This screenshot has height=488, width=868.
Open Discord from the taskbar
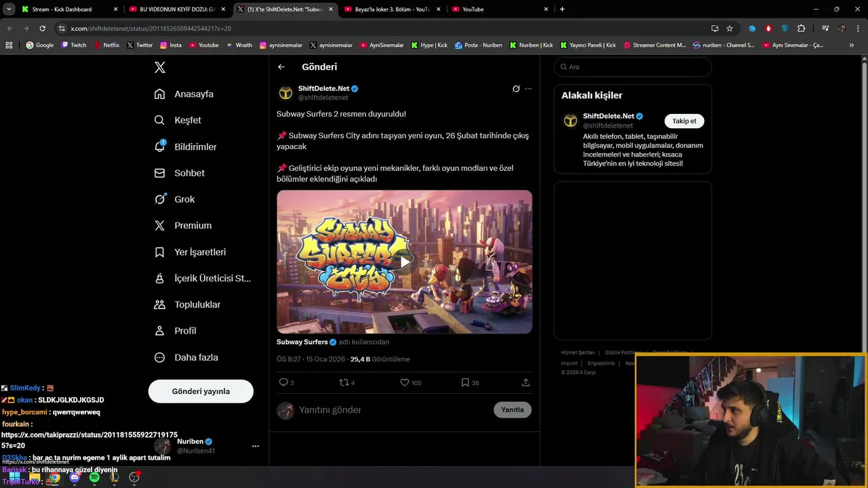[75, 477]
